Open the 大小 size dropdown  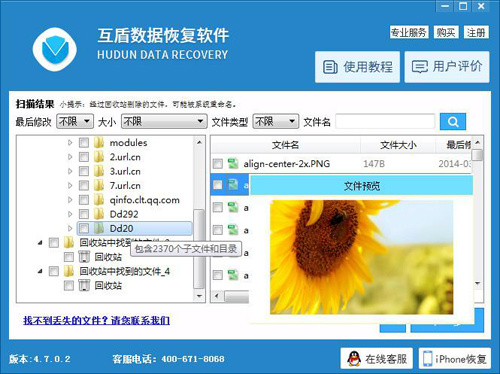click(163, 121)
